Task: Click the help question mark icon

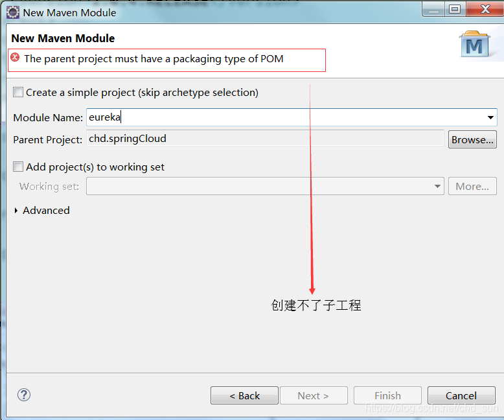Action: point(24,395)
